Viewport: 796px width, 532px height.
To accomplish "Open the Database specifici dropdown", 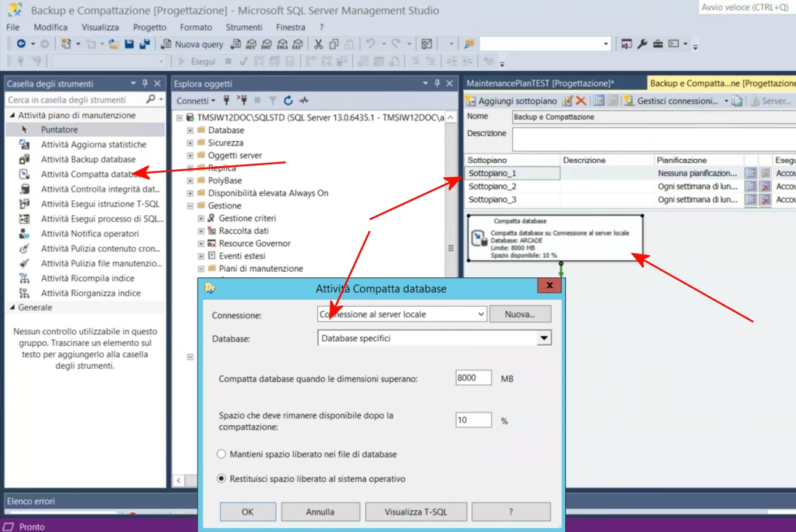I will click(544, 338).
